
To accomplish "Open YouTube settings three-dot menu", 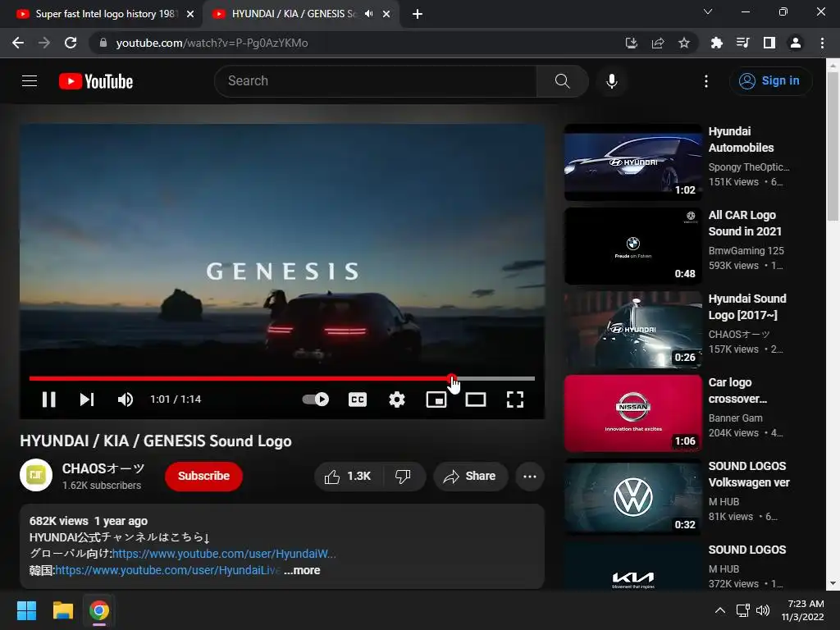I will (706, 81).
